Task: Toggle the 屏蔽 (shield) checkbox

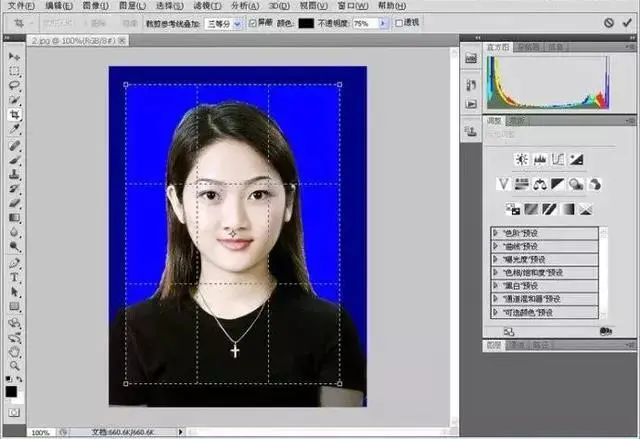Action: tap(252, 22)
